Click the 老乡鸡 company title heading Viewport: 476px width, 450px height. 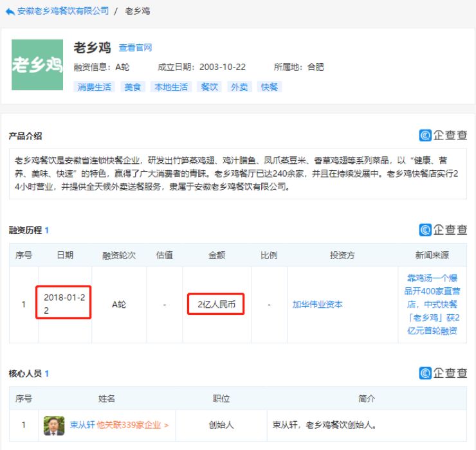point(92,48)
